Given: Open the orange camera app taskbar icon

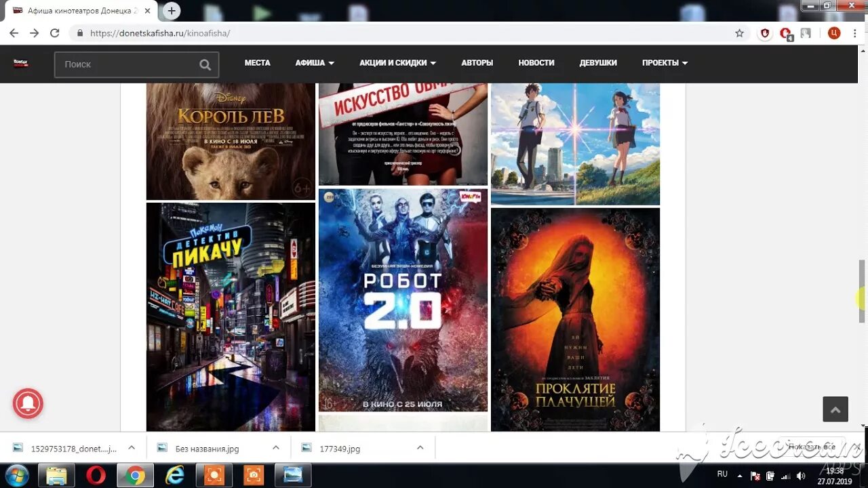Looking at the screenshot, I should click(x=254, y=475).
